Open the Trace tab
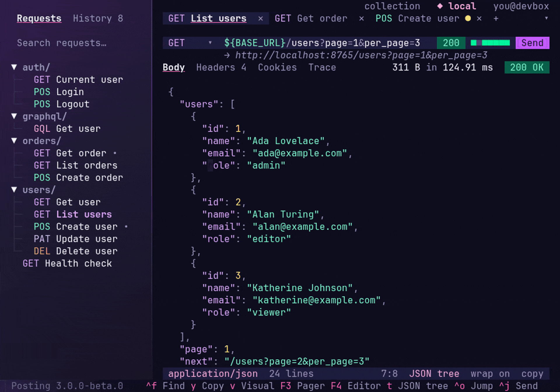 (x=322, y=67)
